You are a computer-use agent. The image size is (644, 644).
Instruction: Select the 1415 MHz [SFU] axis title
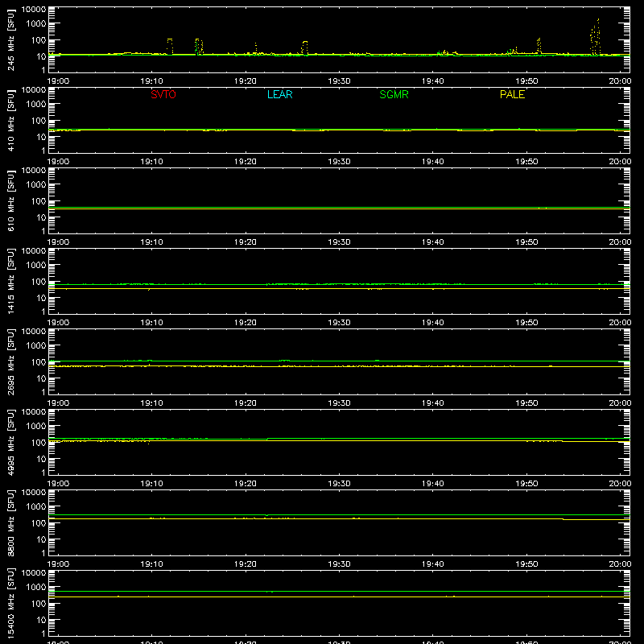pos(10,281)
